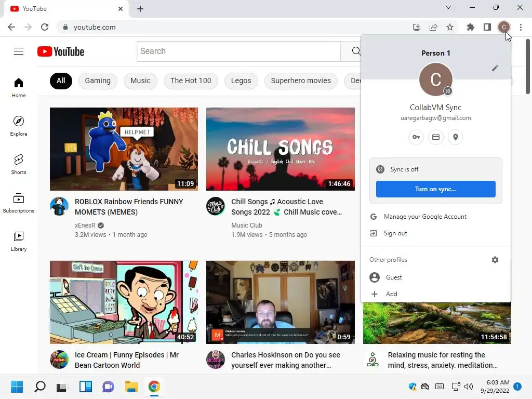Image resolution: width=532 pixels, height=399 pixels.
Task: Click the page vertical scrollbar
Action: pos(528,66)
